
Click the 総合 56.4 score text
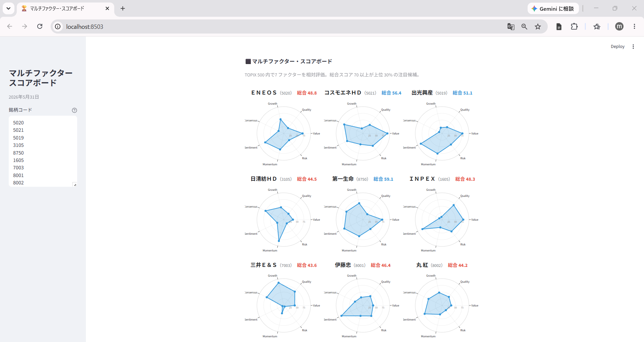point(391,93)
